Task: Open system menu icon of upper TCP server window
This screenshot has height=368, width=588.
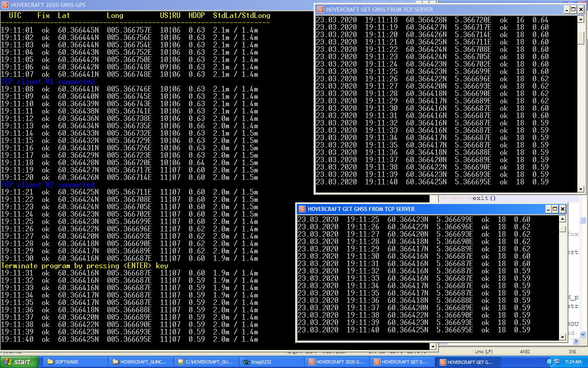Action: (x=321, y=9)
